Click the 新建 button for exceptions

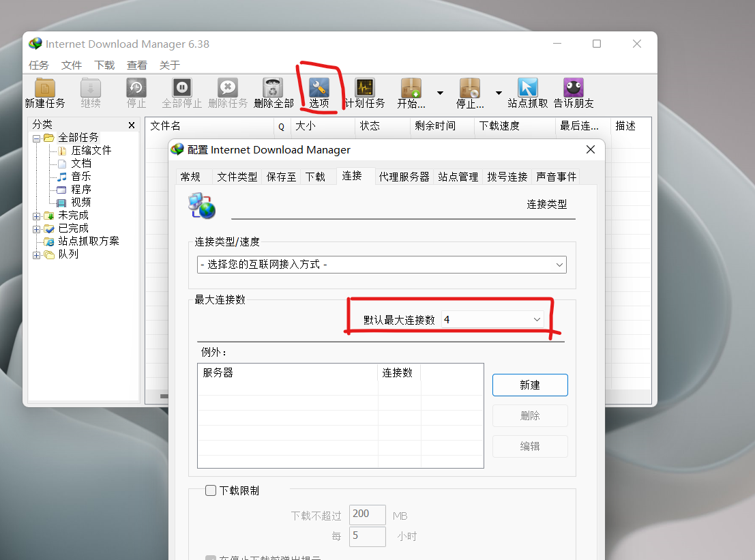point(529,385)
